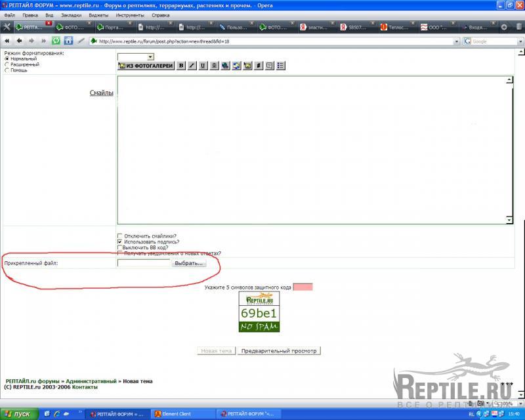
Task: Click the pink security code input field
Action: click(x=303, y=287)
